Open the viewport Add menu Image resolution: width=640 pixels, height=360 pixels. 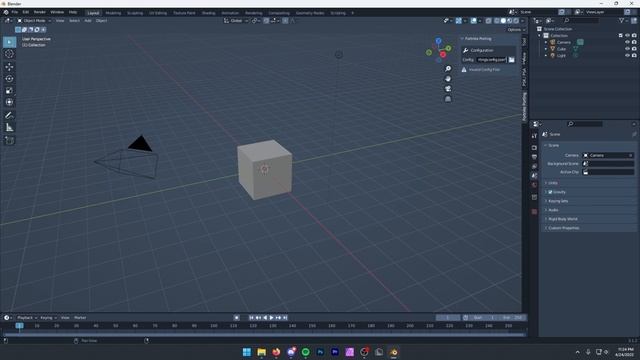[x=88, y=20]
